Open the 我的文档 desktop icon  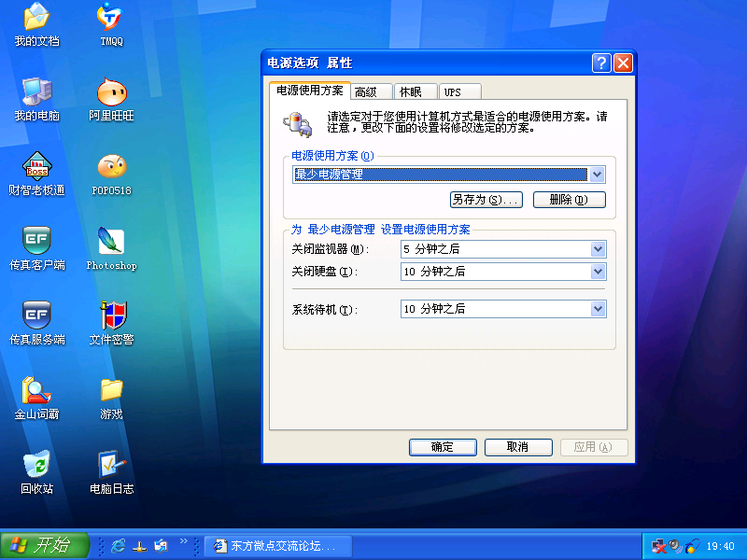click(x=36, y=19)
